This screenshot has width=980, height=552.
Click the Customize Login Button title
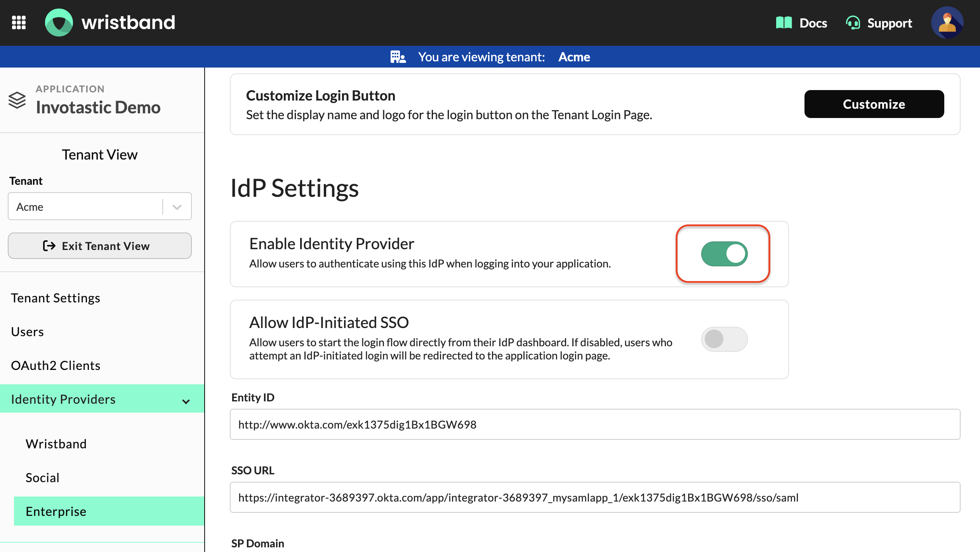(320, 95)
